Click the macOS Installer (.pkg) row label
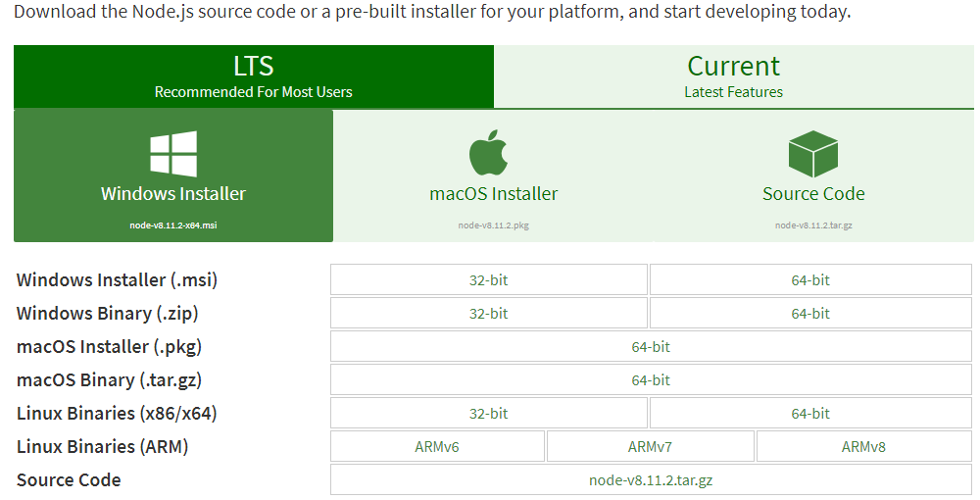This screenshot has width=980, height=500. (x=110, y=346)
